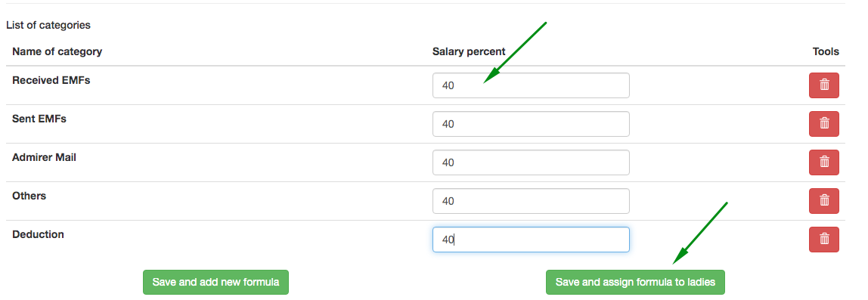Delete the Received EMFs category
This screenshot has height=300, width=868.
coord(823,85)
